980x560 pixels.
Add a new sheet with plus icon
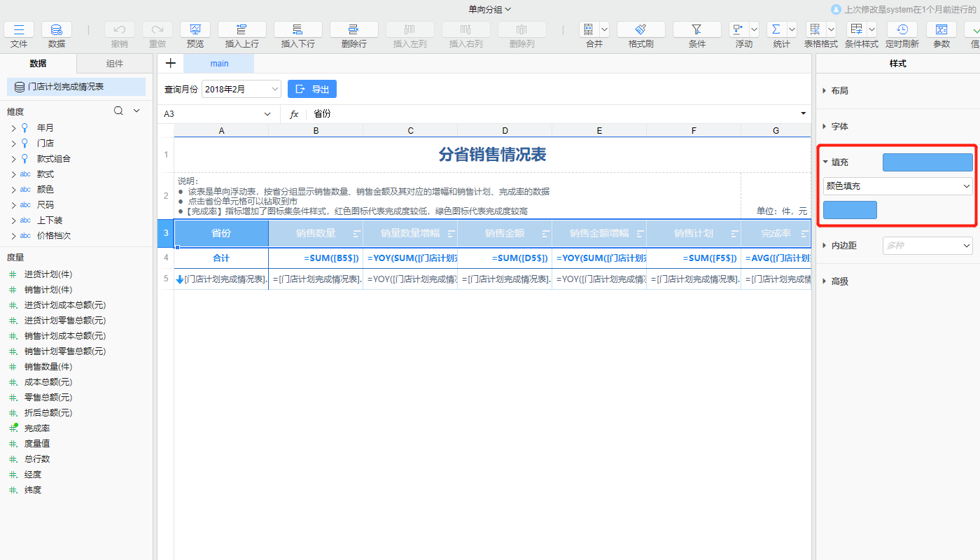pos(170,63)
